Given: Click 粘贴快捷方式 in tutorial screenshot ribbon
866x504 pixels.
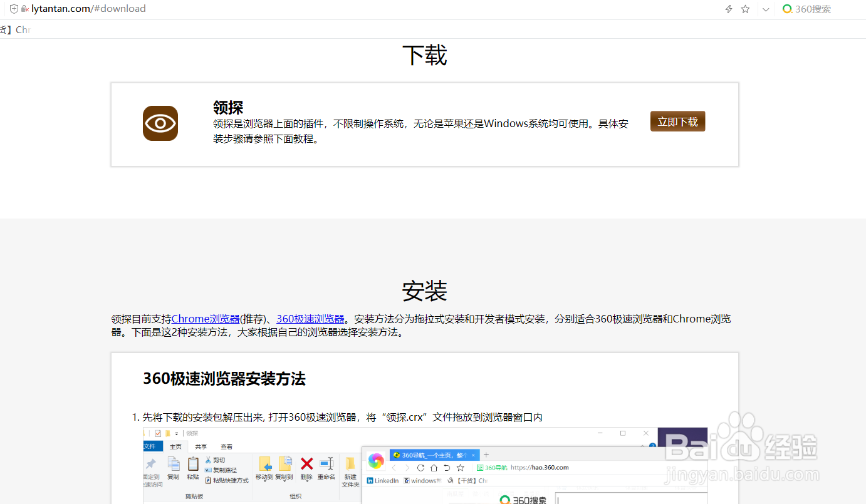Looking at the screenshot, I should [226, 480].
